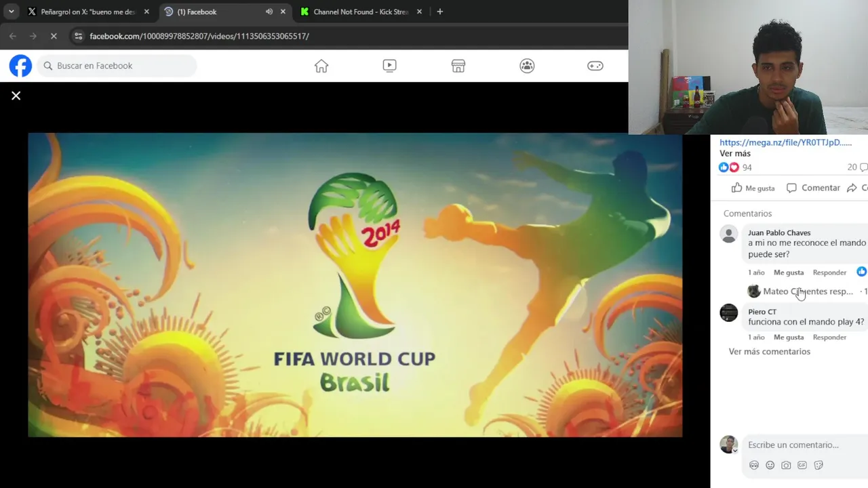Screen dimensions: 868x488
Task: Close the Peñargrol on X tab
Action: 146,12
